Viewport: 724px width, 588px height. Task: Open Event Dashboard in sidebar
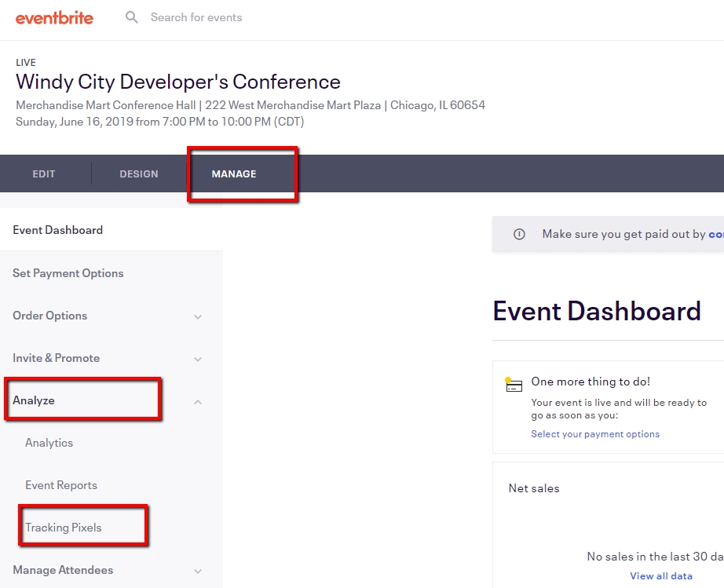point(58,230)
